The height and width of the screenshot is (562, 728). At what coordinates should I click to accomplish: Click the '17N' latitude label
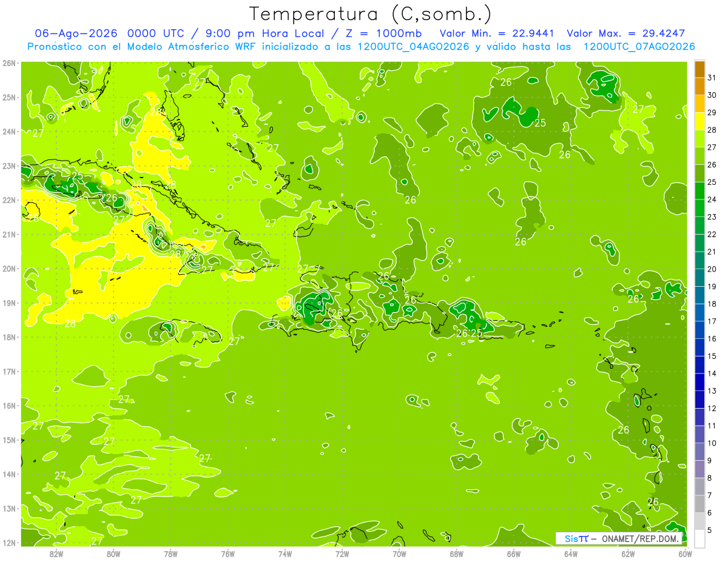9,371
